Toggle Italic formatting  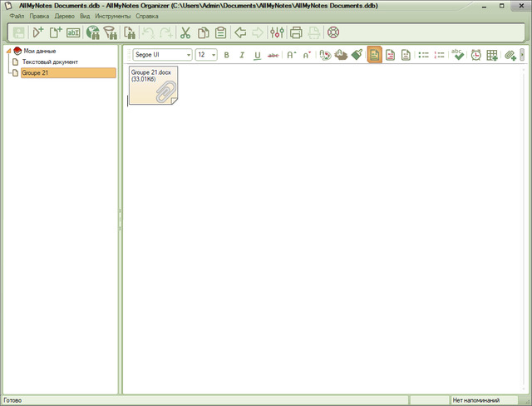[241, 55]
